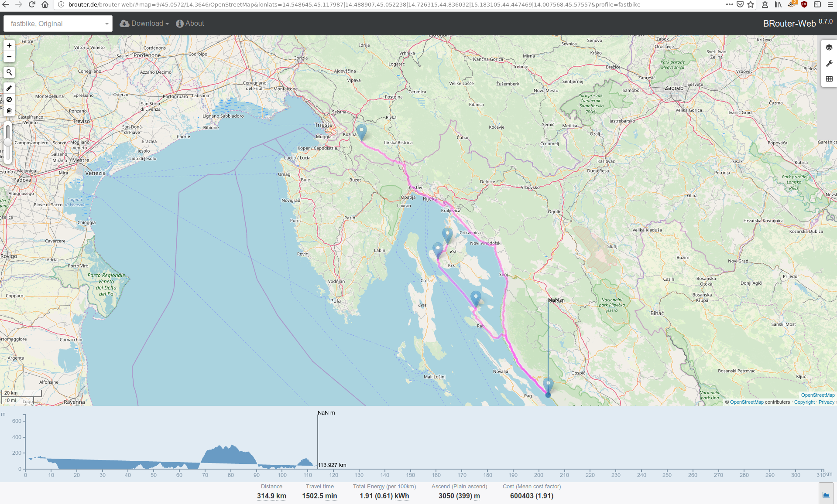Open the fastbike Original profile selector
837x504 pixels.
click(x=58, y=23)
